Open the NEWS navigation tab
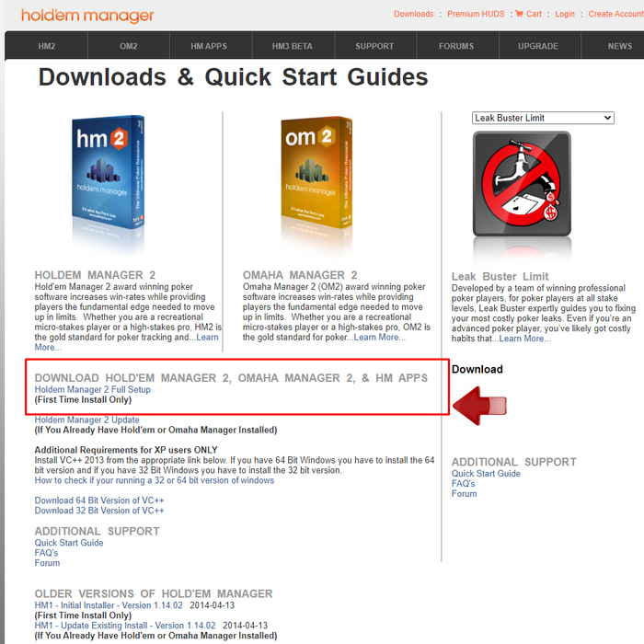 (620, 46)
